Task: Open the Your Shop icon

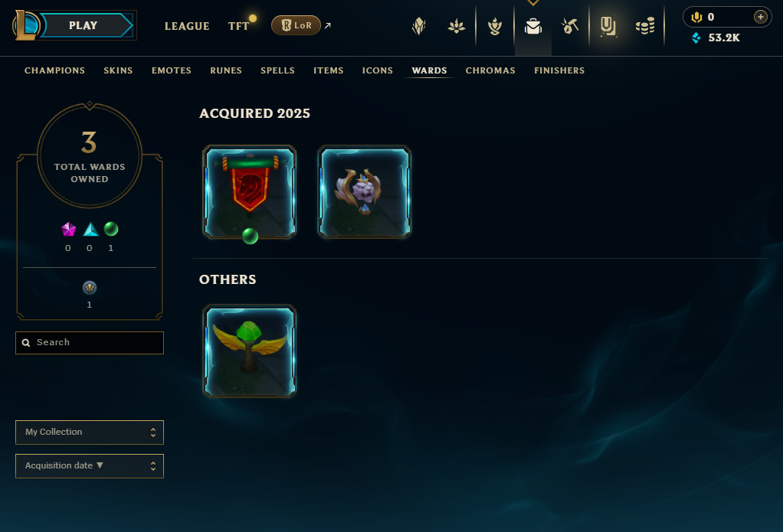Action: coord(608,27)
